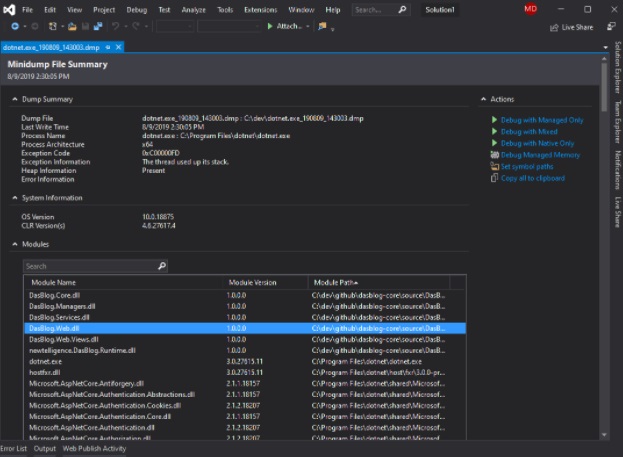This screenshot has height=457, width=623.
Task: Select the hostfxr.dll module row
Action: (x=245, y=372)
